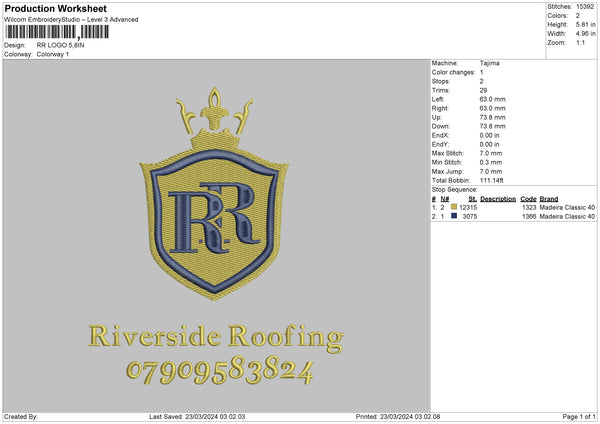
Task: Click the 'EndX:' label
Action: click(440, 135)
